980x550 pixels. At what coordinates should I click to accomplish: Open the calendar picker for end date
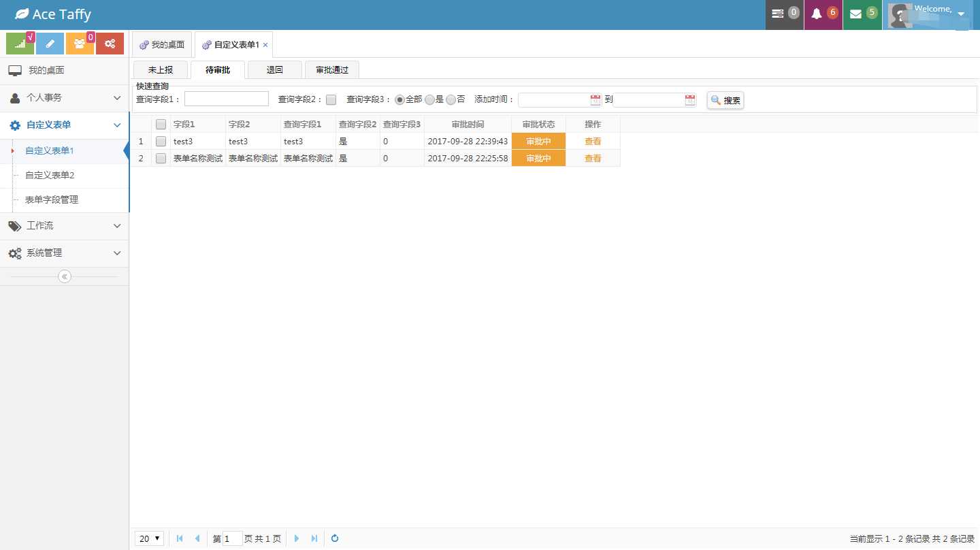point(690,100)
